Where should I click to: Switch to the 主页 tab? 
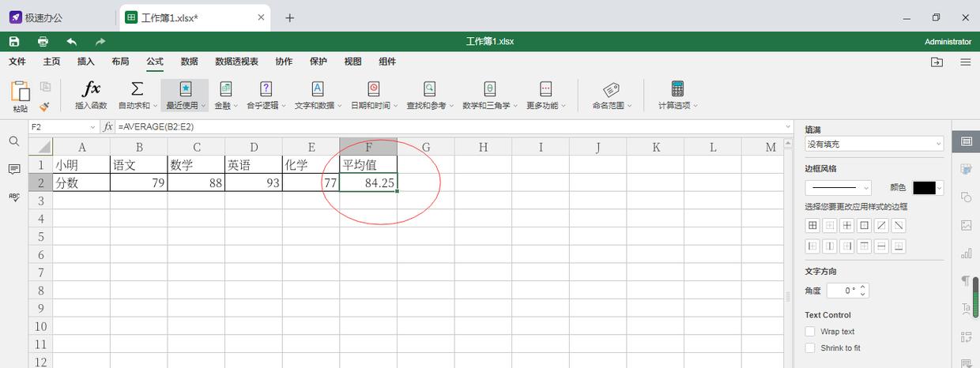(x=51, y=62)
